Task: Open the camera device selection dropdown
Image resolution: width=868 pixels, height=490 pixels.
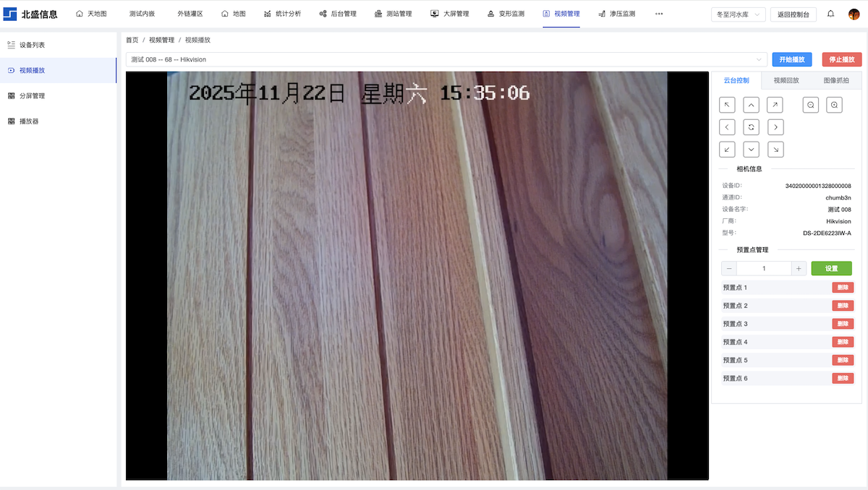Action: 446,59
